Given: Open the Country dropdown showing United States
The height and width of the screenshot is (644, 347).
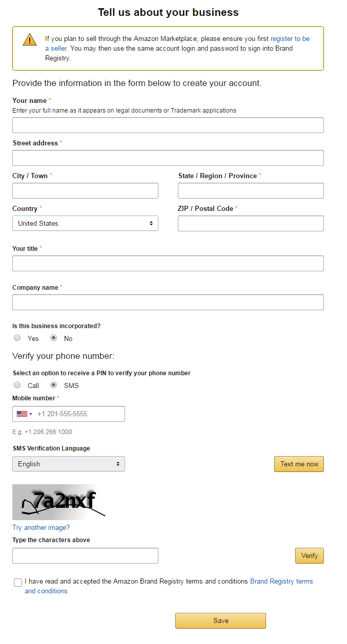Looking at the screenshot, I should tap(85, 223).
